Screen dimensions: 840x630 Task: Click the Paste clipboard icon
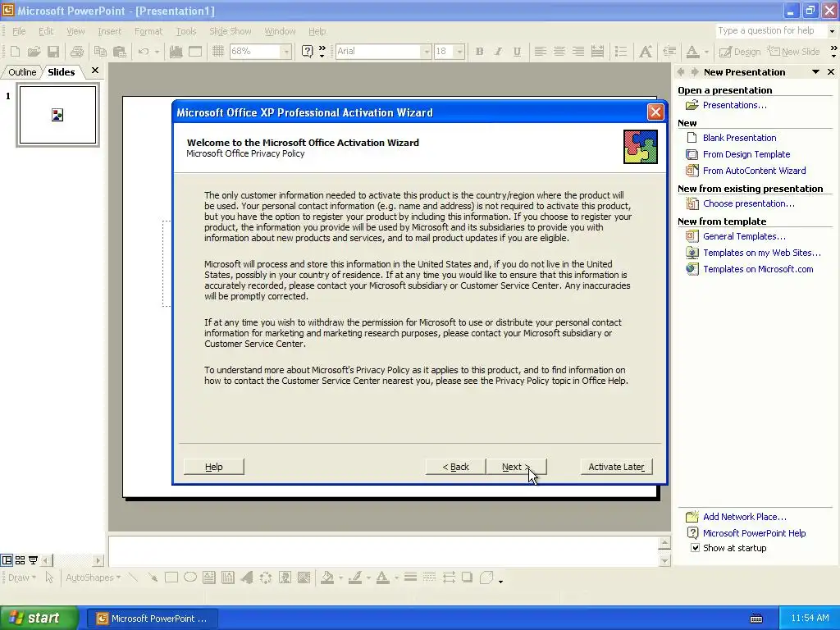click(x=120, y=52)
